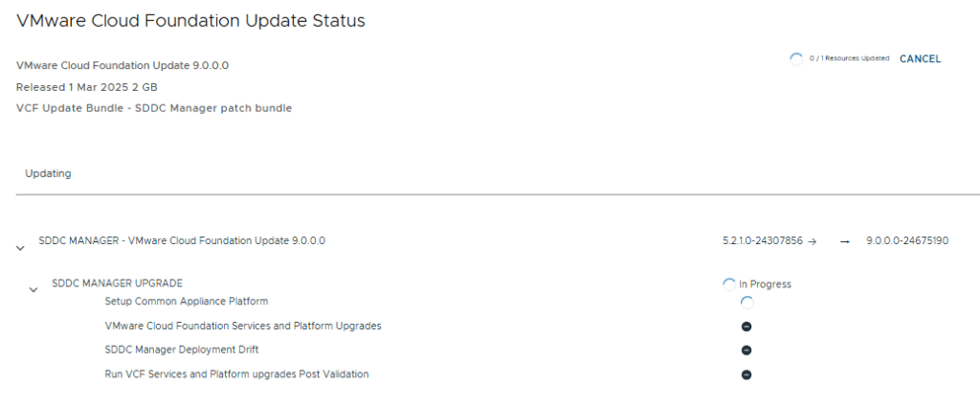Click pending icon for Services and Platform Upgrades

746,327
